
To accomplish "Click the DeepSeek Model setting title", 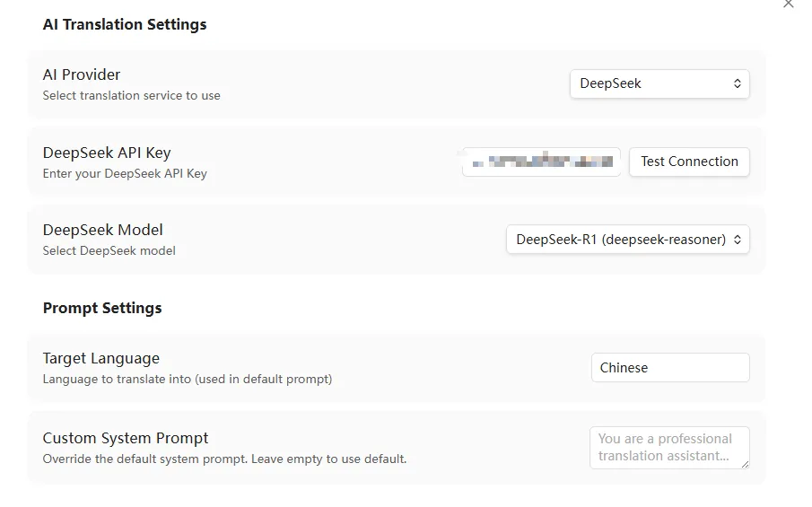I will (x=103, y=230).
